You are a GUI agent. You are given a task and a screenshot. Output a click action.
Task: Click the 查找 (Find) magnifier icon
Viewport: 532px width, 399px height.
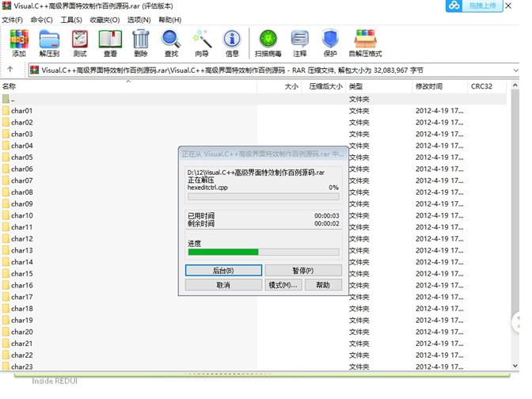click(x=171, y=40)
